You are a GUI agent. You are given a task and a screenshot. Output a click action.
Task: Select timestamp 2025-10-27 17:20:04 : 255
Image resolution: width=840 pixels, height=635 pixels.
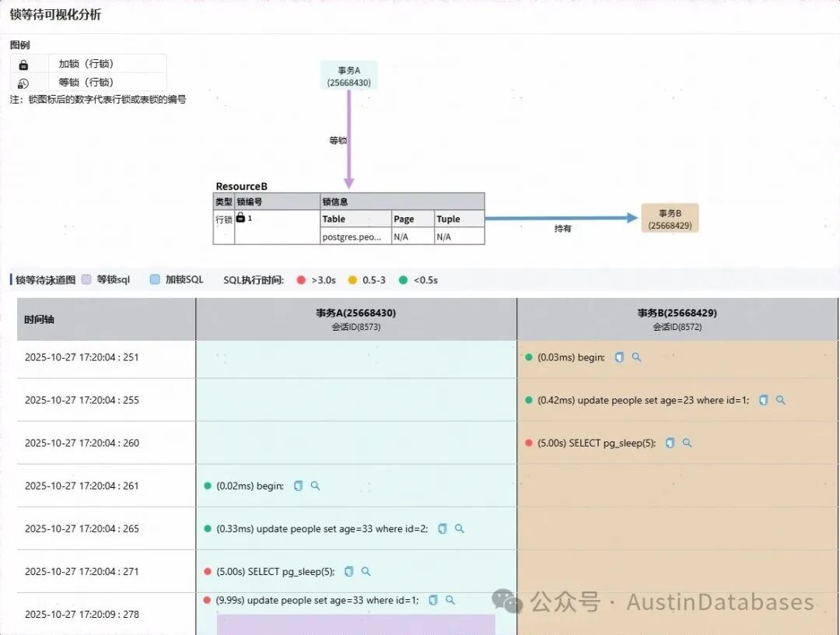[x=82, y=400]
